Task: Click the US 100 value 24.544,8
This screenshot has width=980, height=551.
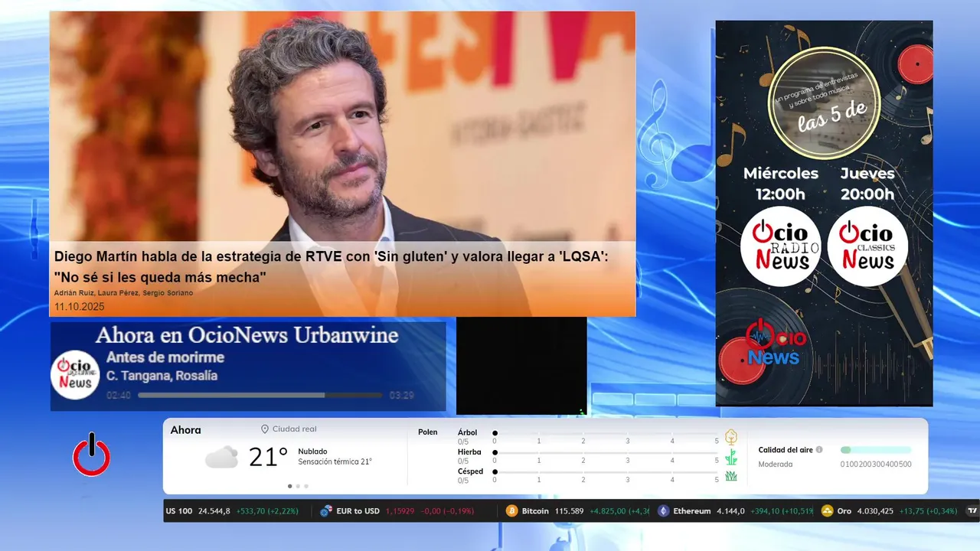Action: pyautogui.click(x=214, y=511)
